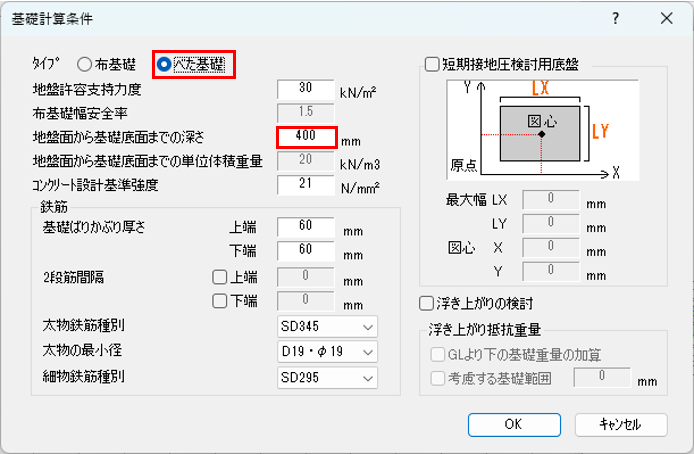
Task: Click the 浮き上がり抵抗重量 group label
Action: pos(484,330)
